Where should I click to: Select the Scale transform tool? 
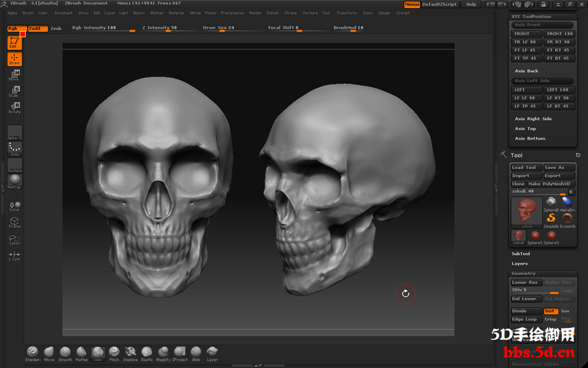pyautogui.click(x=14, y=91)
